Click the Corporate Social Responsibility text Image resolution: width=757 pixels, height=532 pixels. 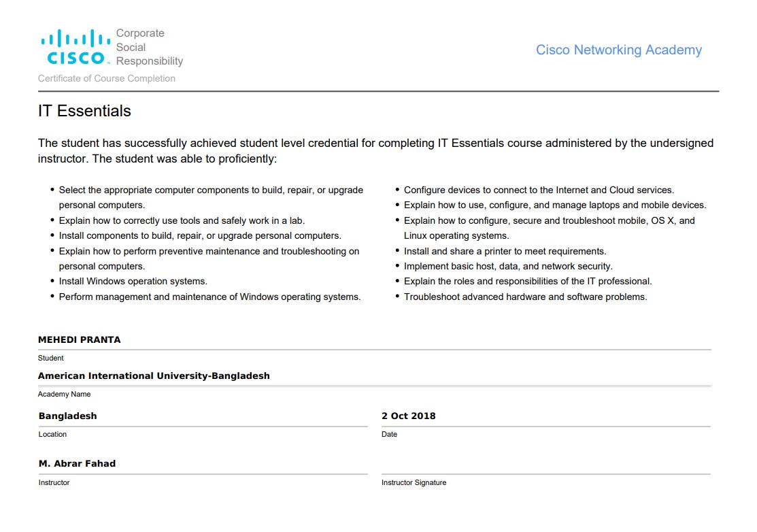pyautogui.click(x=149, y=47)
